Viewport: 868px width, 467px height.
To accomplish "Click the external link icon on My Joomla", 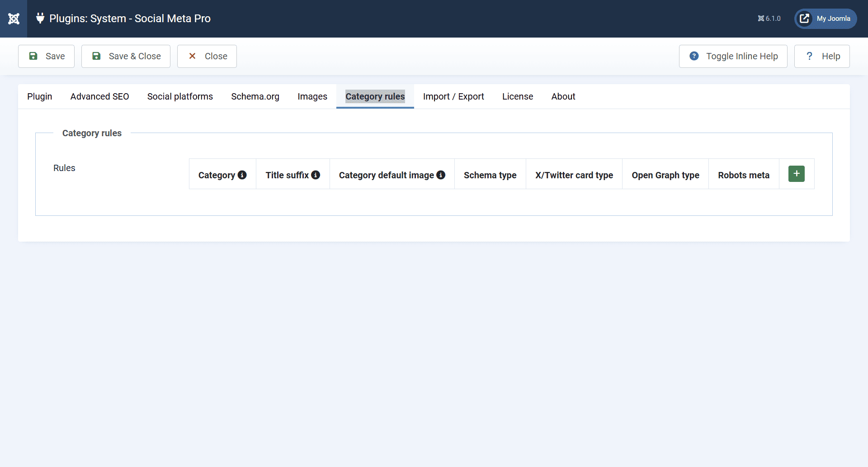I will click(805, 19).
